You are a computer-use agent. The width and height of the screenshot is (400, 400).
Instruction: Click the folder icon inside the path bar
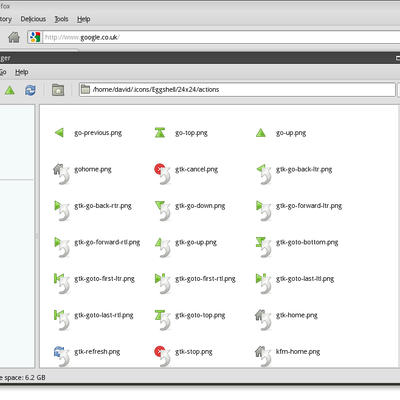click(x=85, y=89)
